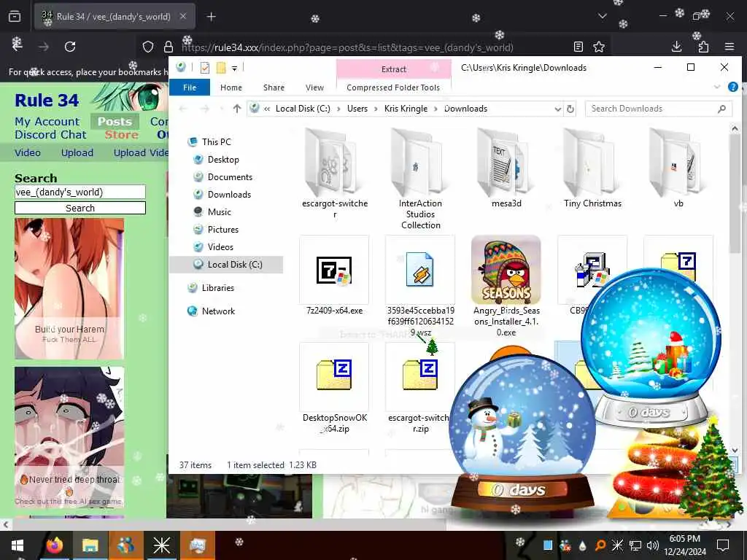Open the Discord Chat link on the webpage
Screen dimensions: 747x560
point(50,135)
